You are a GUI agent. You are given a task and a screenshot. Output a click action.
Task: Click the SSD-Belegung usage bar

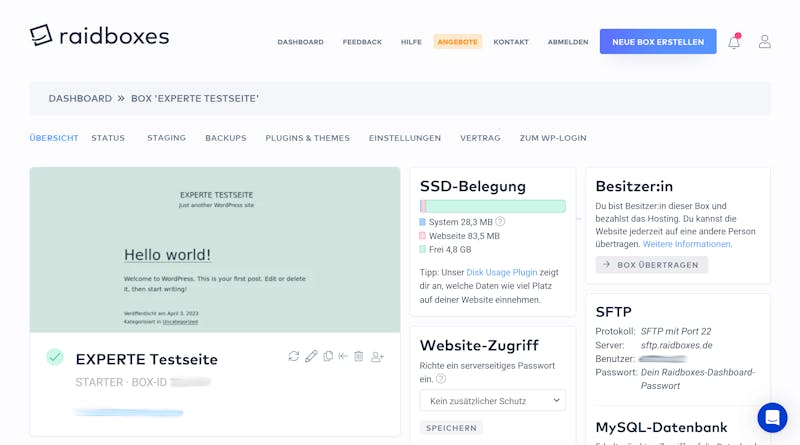492,206
